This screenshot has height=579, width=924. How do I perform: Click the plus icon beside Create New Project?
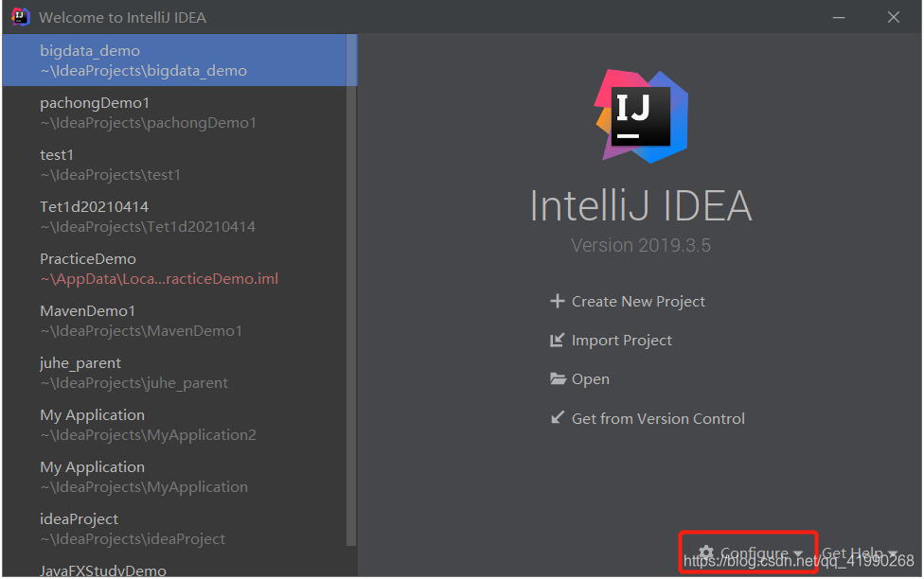pyautogui.click(x=557, y=301)
